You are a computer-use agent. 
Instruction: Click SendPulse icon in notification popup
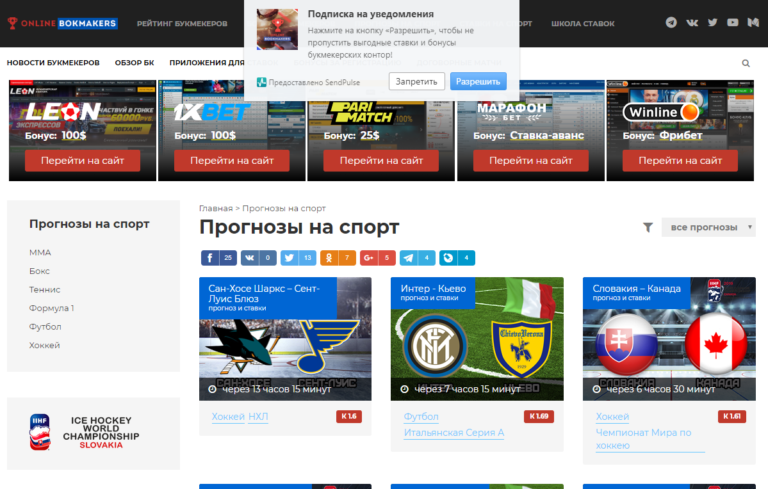click(x=262, y=82)
